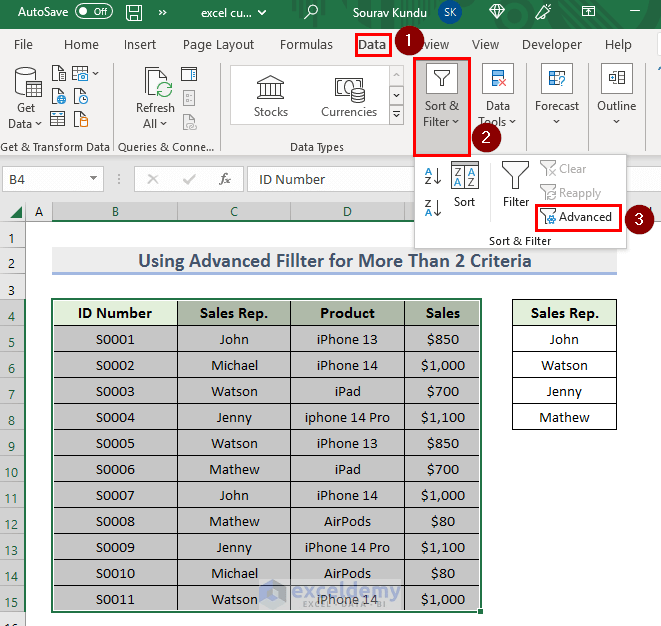Select row 8 header

12,420
